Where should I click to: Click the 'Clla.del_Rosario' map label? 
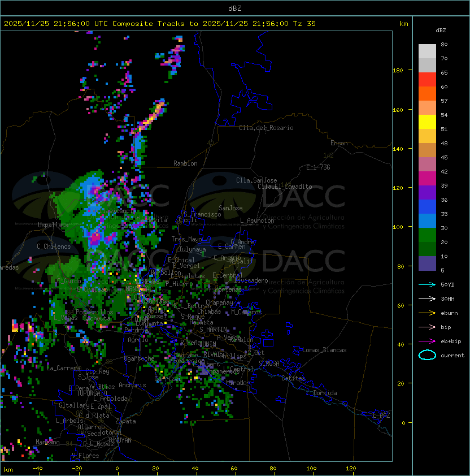(266, 128)
